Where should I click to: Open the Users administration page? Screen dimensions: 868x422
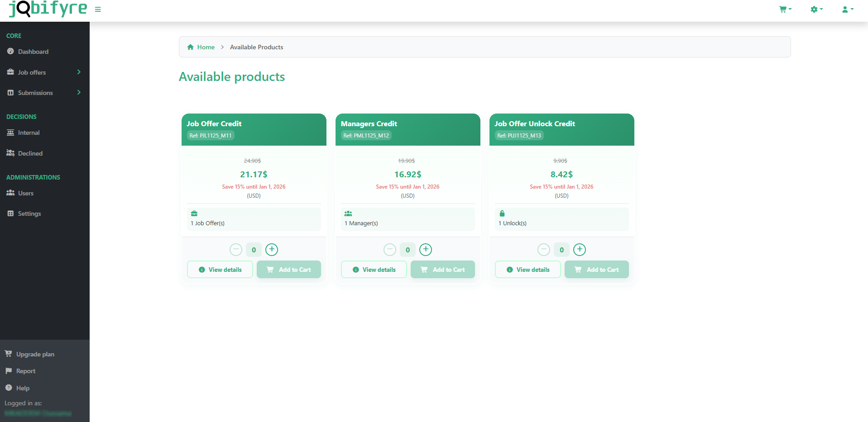[x=25, y=193]
